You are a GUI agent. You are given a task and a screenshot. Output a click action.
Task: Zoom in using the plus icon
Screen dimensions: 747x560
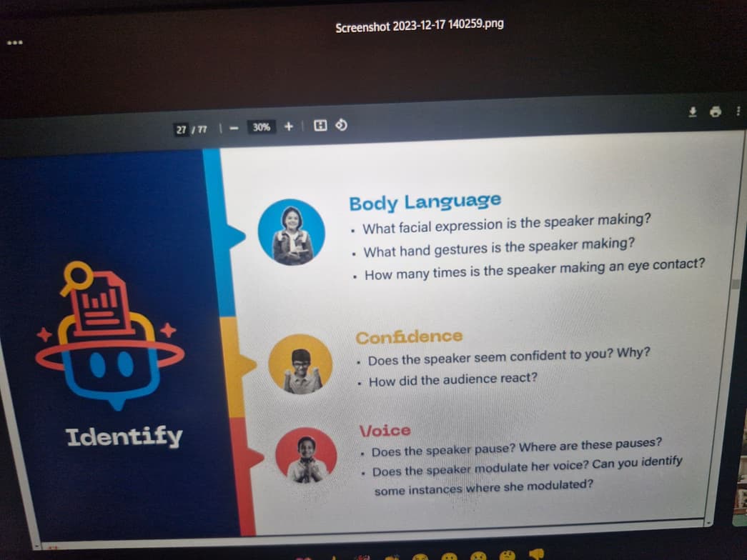288,126
